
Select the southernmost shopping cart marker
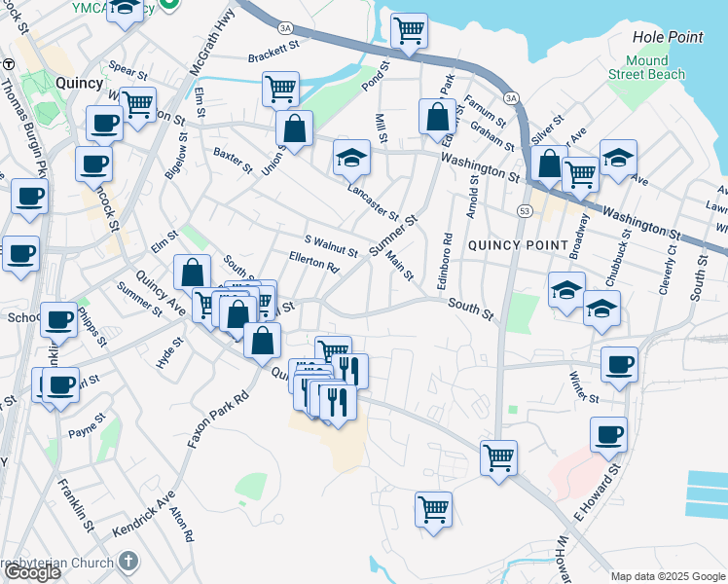pyautogui.click(x=434, y=510)
